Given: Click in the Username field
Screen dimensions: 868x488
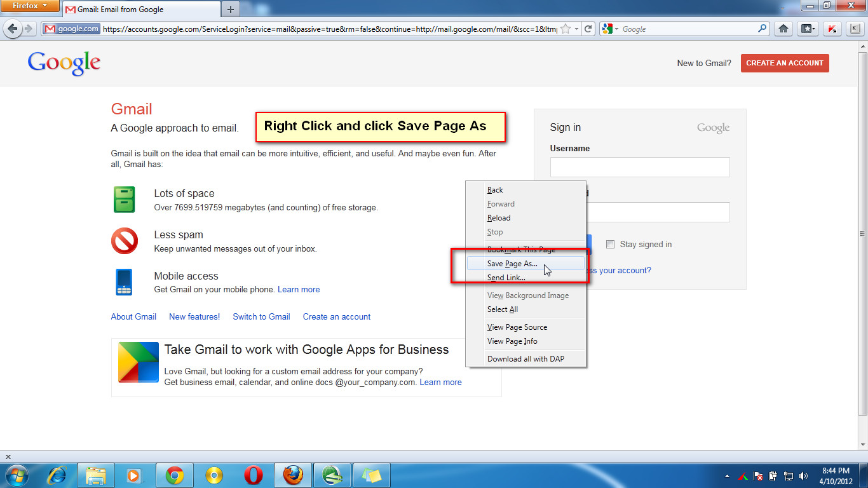Looking at the screenshot, I should [x=640, y=167].
